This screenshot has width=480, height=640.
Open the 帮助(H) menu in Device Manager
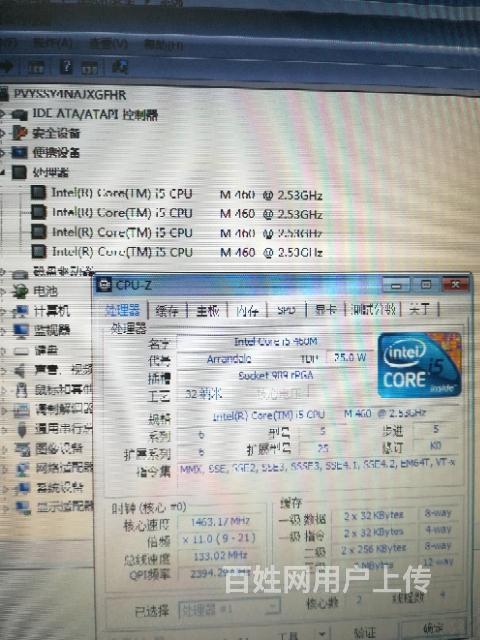tap(163, 44)
